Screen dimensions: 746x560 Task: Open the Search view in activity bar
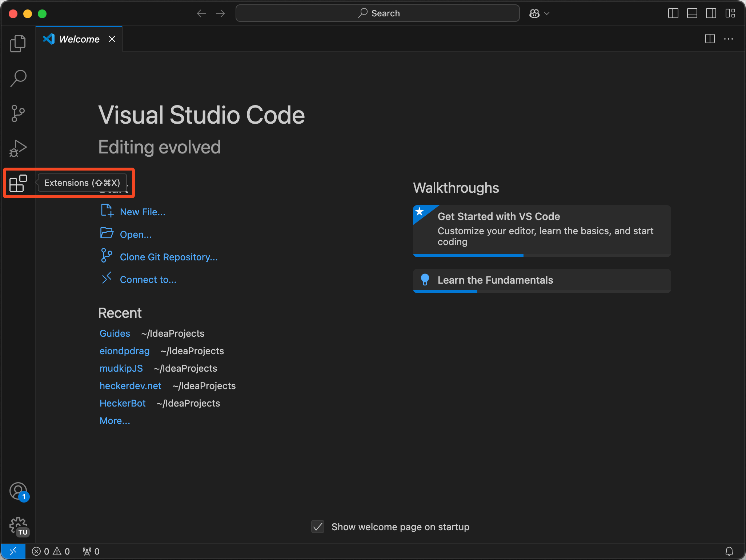pyautogui.click(x=18, y=78)
